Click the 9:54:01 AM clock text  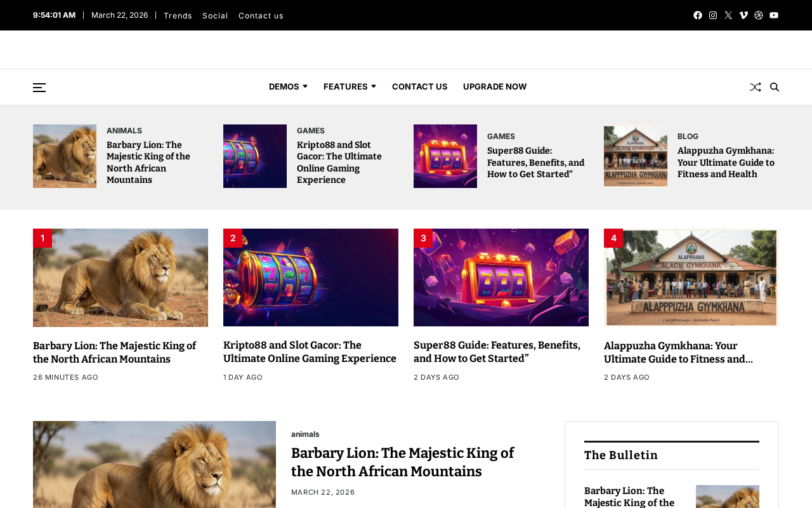[54, 15]
